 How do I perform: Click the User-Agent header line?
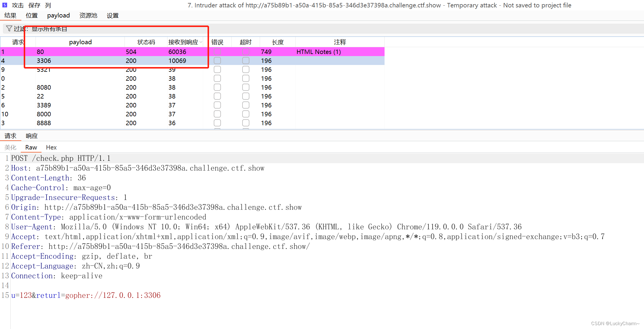[266, 227]
